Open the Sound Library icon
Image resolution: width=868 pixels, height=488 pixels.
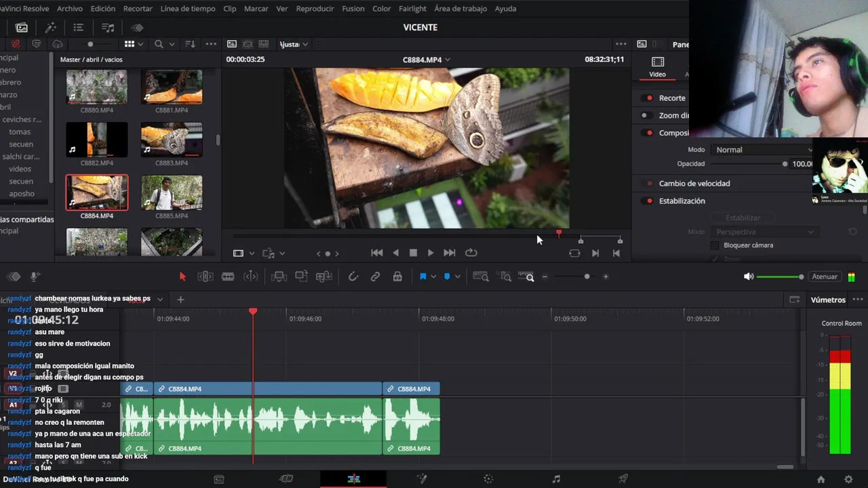pyautogui.click(x=108, y=28)
